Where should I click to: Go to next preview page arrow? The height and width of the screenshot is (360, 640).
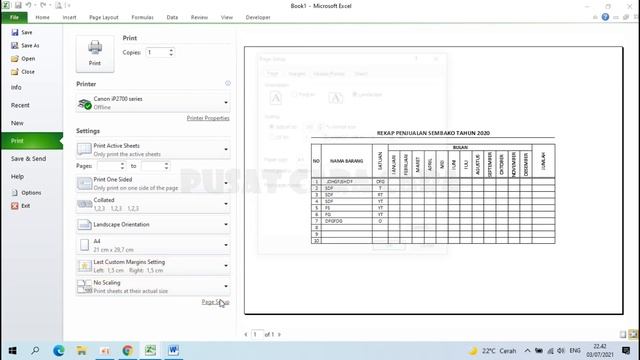(x=280, y=334)
